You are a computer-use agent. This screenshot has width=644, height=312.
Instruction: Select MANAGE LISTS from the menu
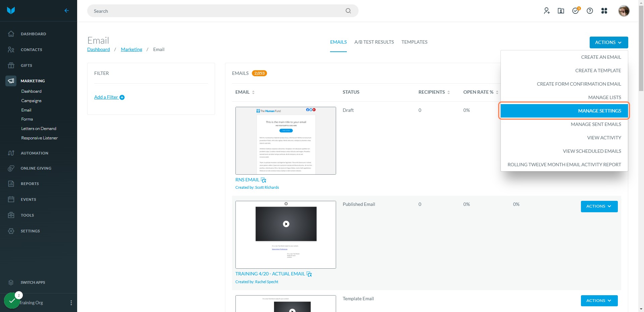coord(564,97)
